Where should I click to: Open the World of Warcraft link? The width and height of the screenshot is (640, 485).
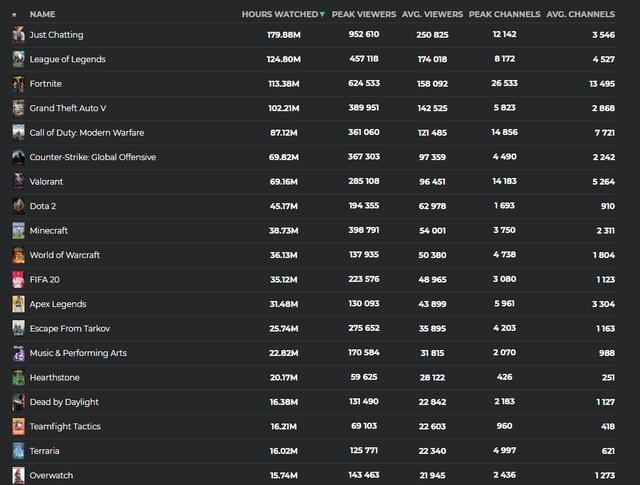click(x=64, y=255)
